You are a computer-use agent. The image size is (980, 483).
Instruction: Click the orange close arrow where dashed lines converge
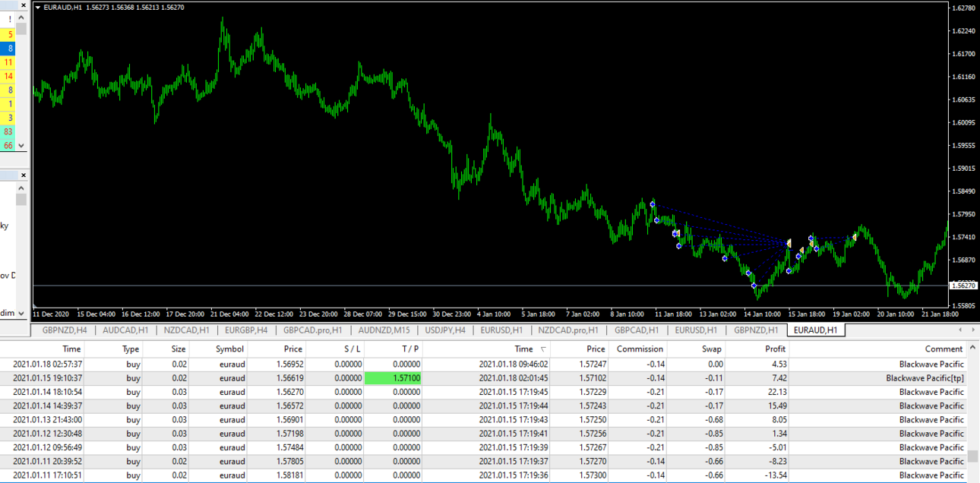(x=790, y=243)
